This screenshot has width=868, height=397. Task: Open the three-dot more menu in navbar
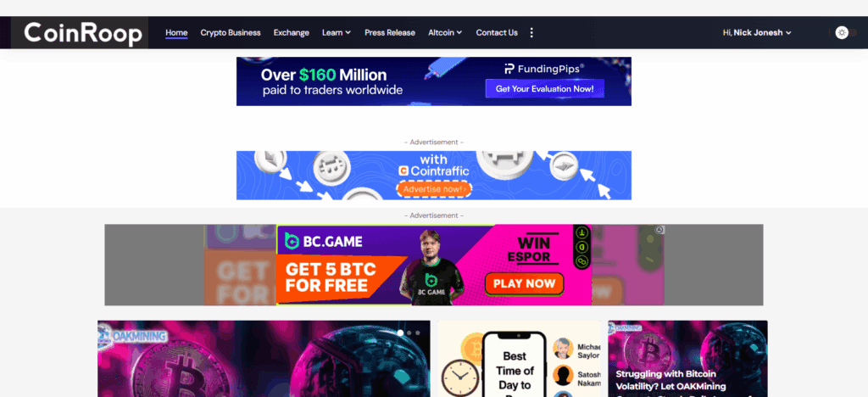click(x=531, y=33)
